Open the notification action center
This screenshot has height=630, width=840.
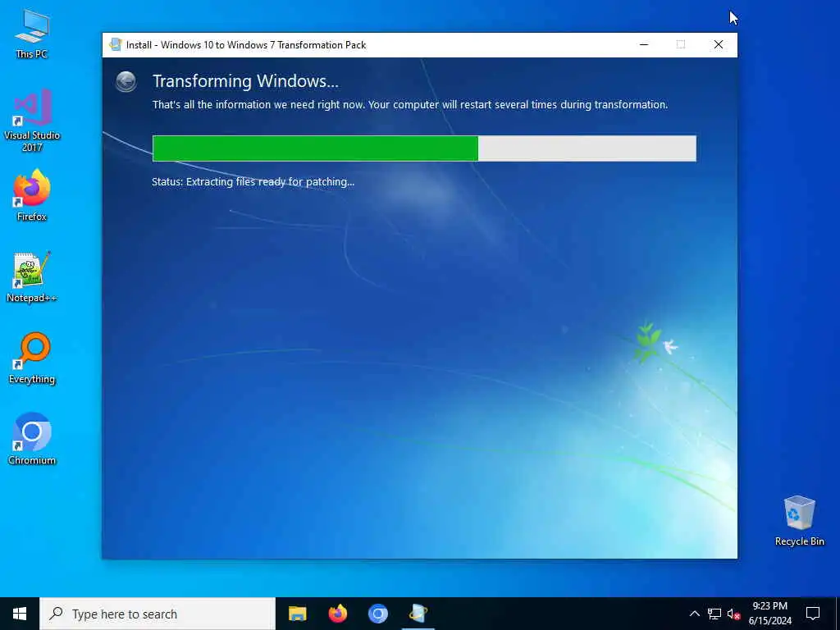(813, 614)
